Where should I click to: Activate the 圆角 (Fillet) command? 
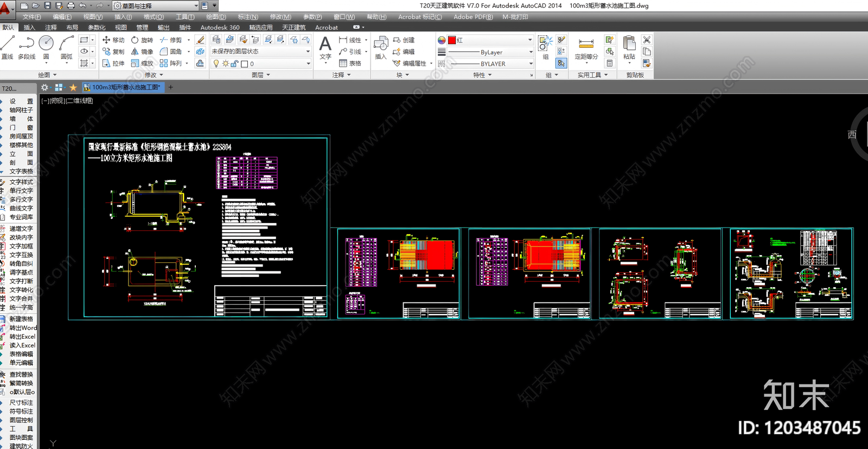[171, 52]
